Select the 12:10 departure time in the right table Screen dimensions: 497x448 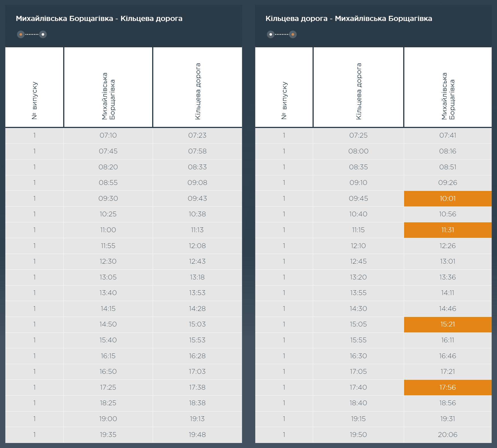[x=358, y=246]
